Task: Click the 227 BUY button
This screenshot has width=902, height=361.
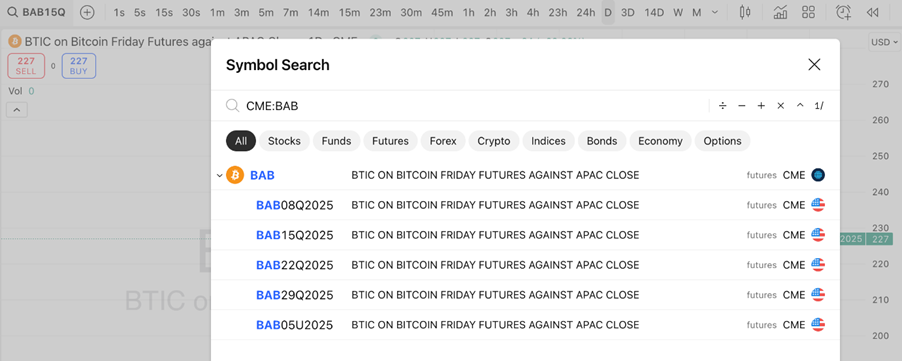Action: 79,66
